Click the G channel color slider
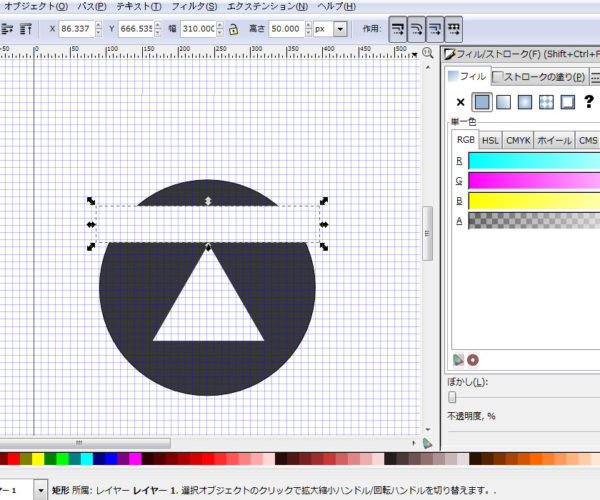This screenshot has width=600, height=500. (x=534, y=181)
